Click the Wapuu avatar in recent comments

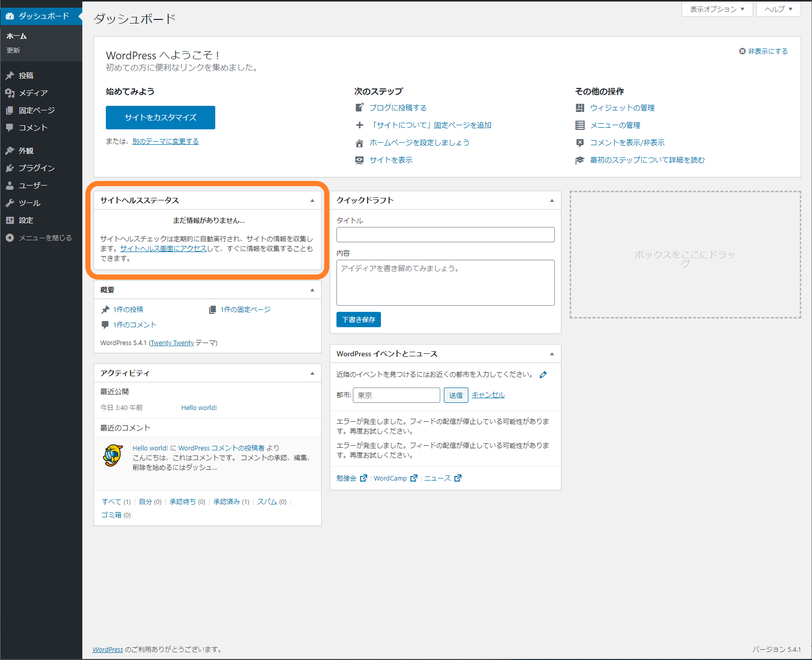(x=113, y=456)
